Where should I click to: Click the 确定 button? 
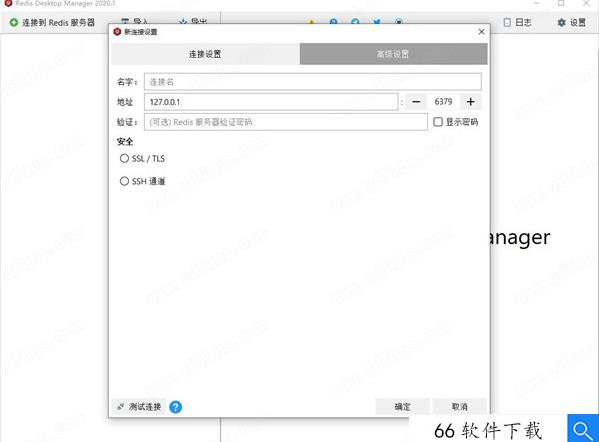pyautogui.click(x=402, y=407)
